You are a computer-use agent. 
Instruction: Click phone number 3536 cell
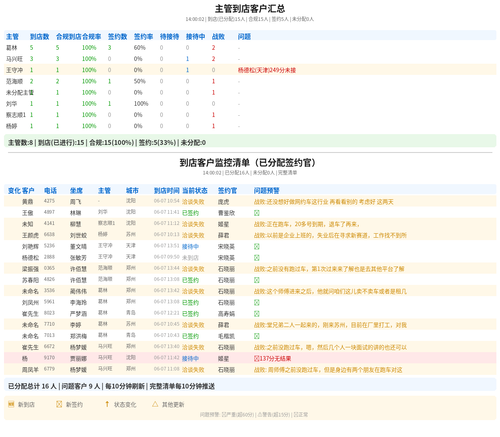(49, 291)
